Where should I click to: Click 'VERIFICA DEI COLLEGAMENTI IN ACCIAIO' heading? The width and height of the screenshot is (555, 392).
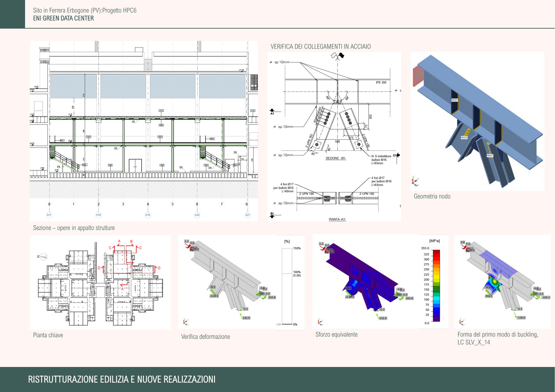321,46
